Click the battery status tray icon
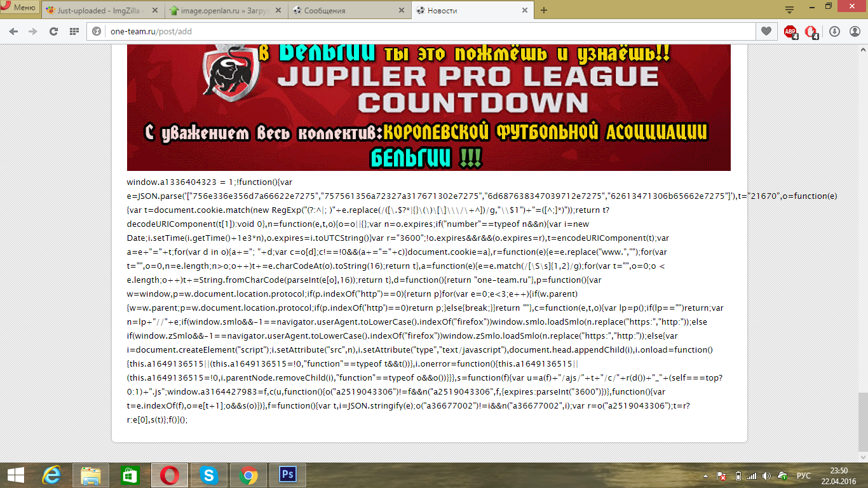Image resolution: width=868 pixels, height=488 pixels. (x=737, y=475)
